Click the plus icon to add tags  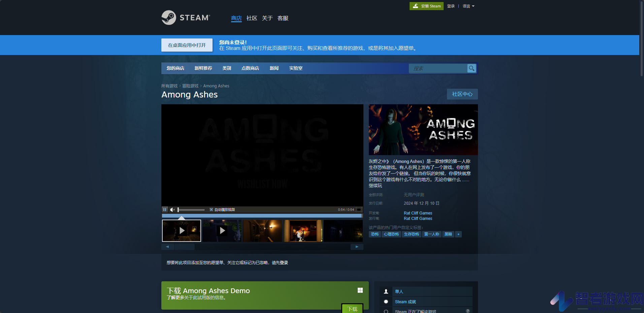[x=458, y=234]
